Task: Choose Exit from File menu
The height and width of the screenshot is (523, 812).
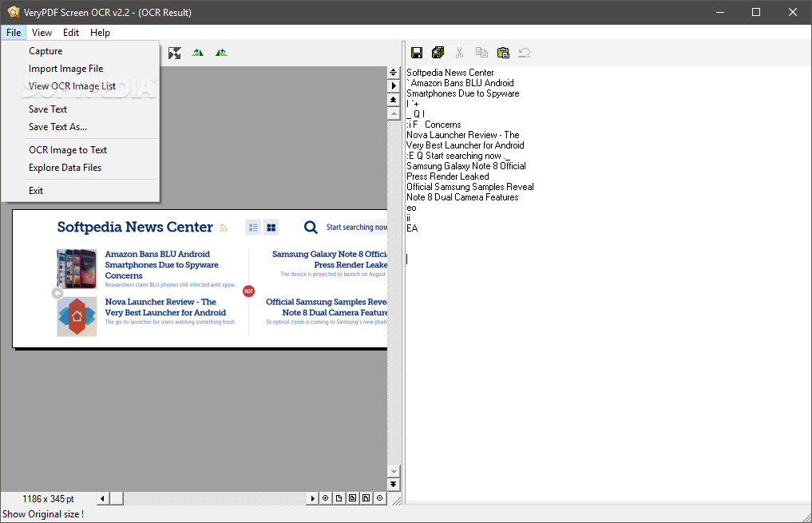Action: [81, 191]
